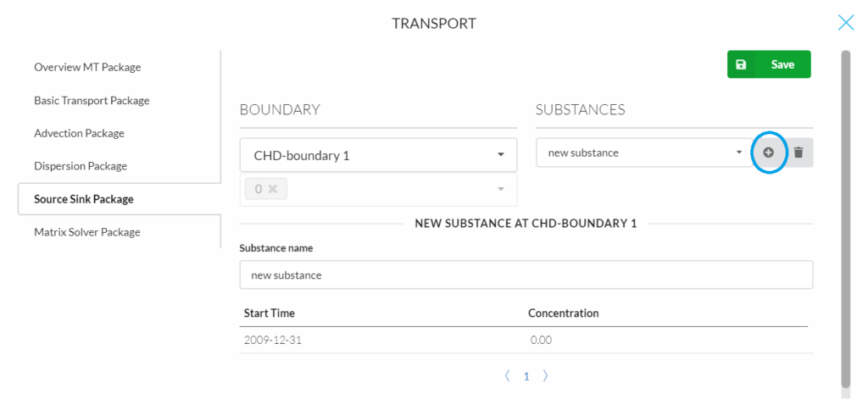Select Source Sink Package tab
The image size is (868, 416).
click(x=84, y=199)
